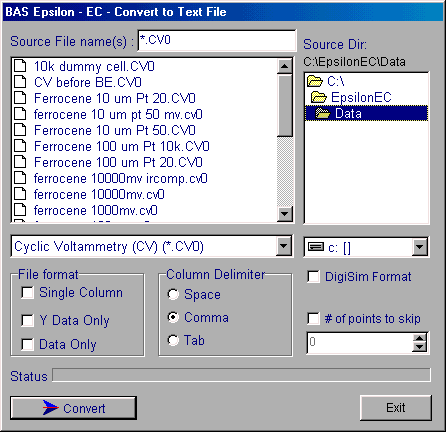Click the Status progress bar
The height and width of the screenshot is (432, 446).
pyautogui.click(x=241, y=375)
